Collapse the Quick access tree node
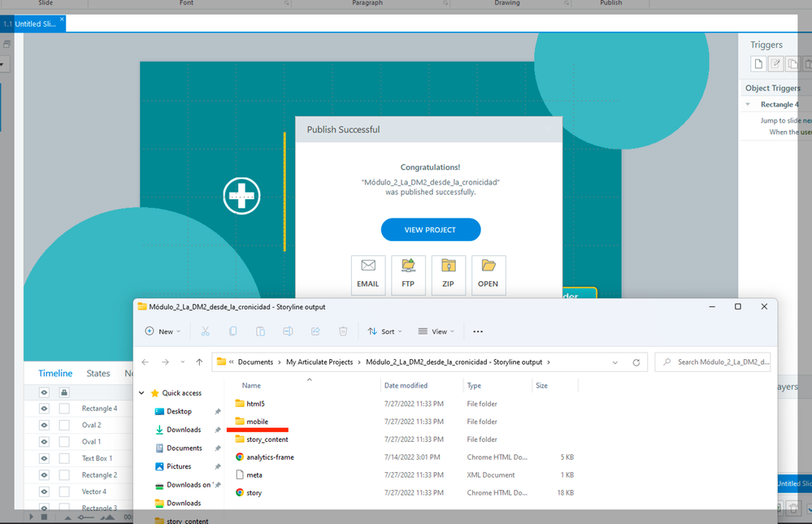Screen dimensions: 812x524 pos(141,393)
